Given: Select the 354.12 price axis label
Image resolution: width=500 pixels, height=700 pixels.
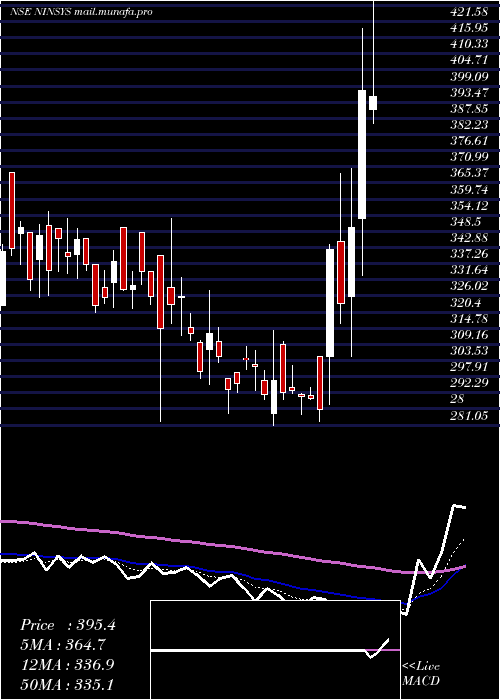Looking at the screenshot, I should [x=469, y=206].
